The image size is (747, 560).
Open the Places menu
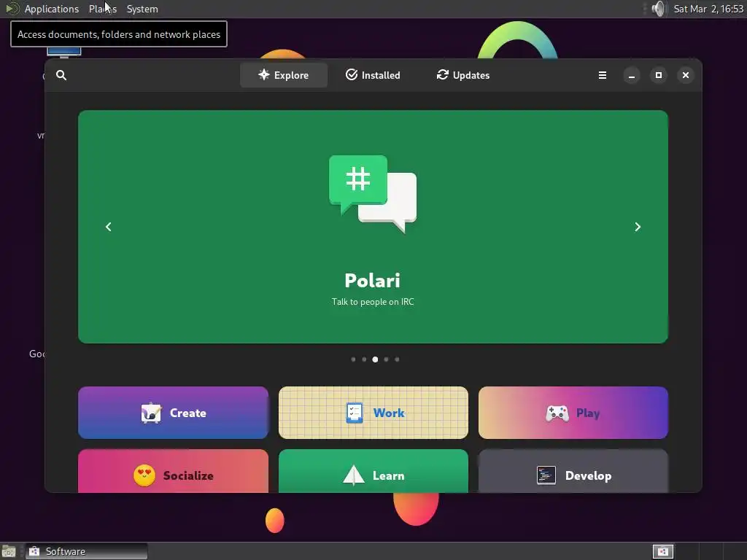[x=103, y=9]
